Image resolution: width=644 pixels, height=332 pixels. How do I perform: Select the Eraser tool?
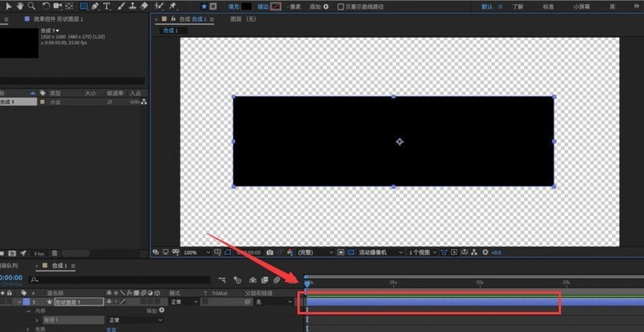[x=144, y=6]
